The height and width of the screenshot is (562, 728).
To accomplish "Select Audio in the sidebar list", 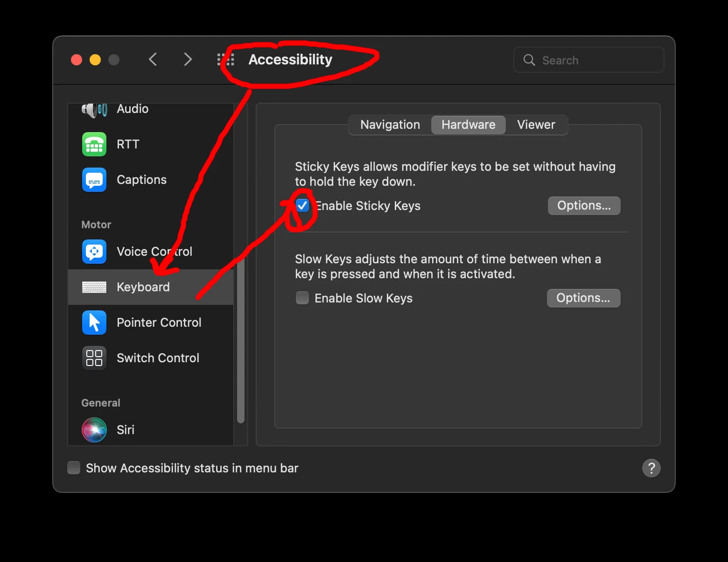I will point(151,110).
